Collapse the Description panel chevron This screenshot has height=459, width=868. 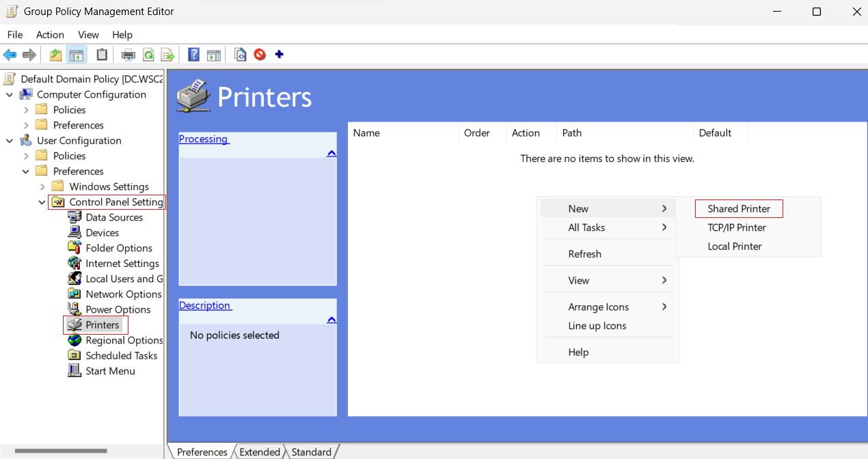pos(331,320)
